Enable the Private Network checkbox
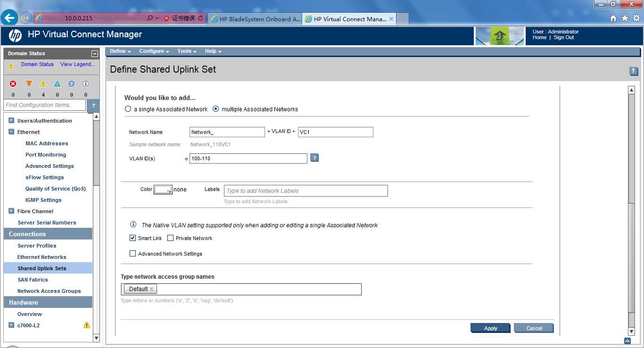The height and width of the screenshot is (348, 644). click(x=170, y=238)
